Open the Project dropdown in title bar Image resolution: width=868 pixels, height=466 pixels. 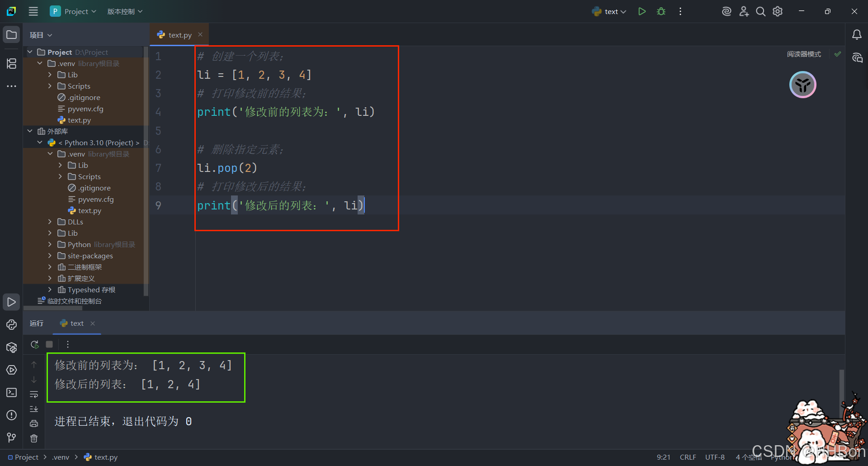point(73,11)
